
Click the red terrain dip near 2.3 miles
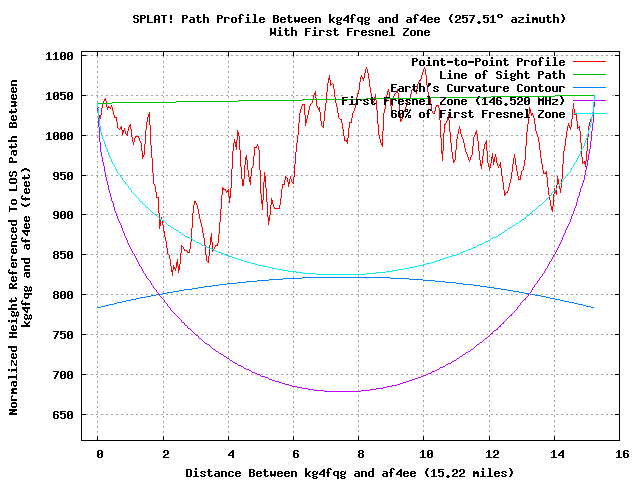click(173, 274)
